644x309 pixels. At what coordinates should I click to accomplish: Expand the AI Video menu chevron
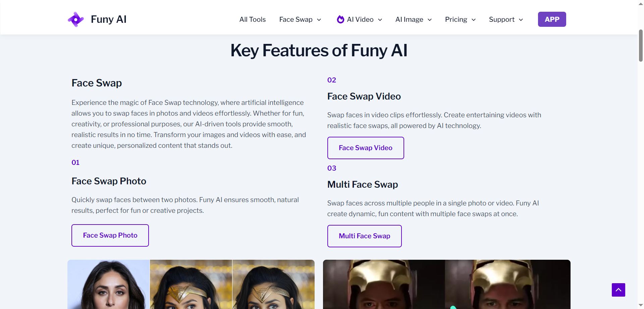(x=380, y=20)
